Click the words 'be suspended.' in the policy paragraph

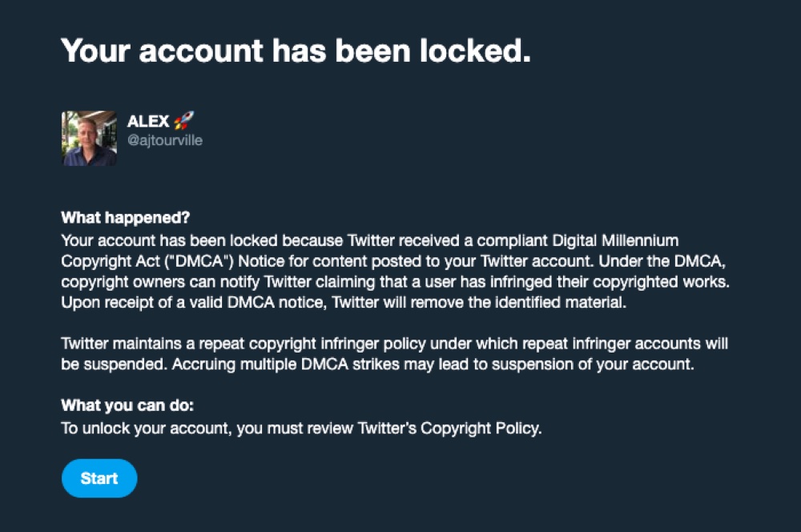(114, 365)
